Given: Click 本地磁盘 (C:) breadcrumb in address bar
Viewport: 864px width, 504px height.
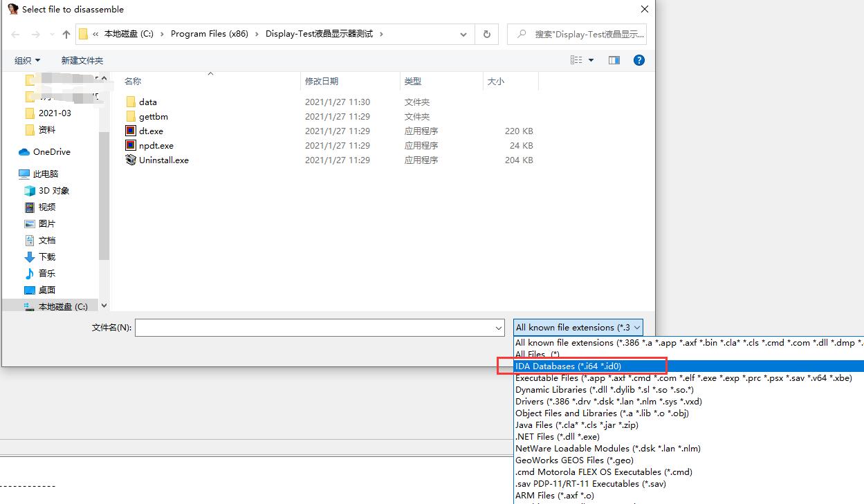Looking at the screenshot, I should click(x=129, y=34).
